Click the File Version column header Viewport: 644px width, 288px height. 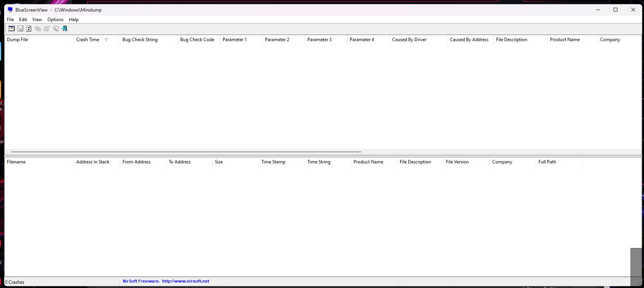[466, 162]
